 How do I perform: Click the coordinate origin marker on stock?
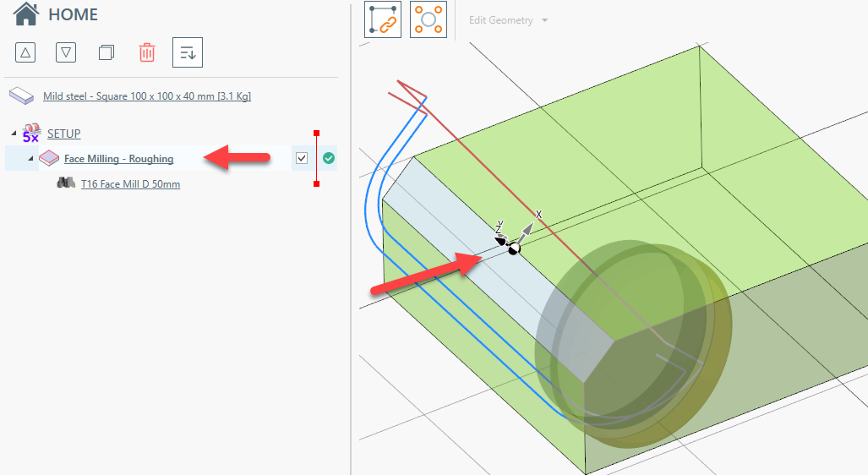(514, 248)
